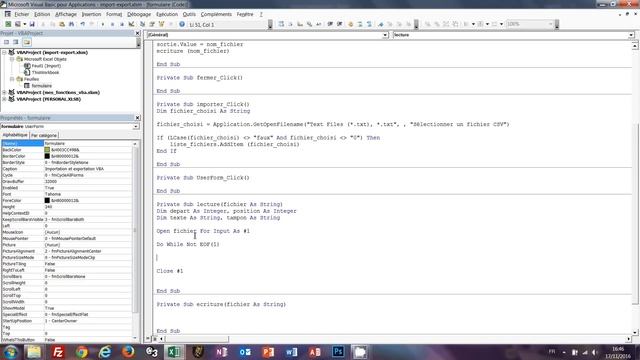Toggle Design Mode toolbar icon

pyautogui.click(x=131, y=24)
